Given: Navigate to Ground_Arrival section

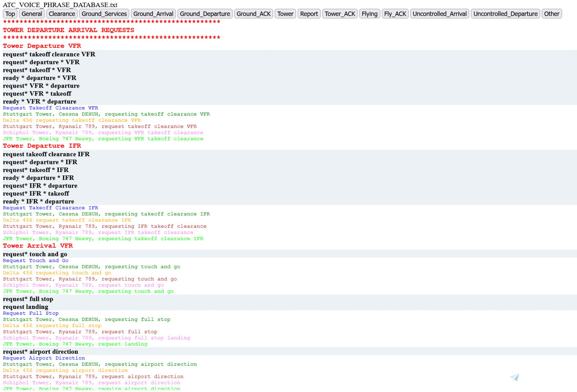Looking at the screenshot, I should click(153, 14).
